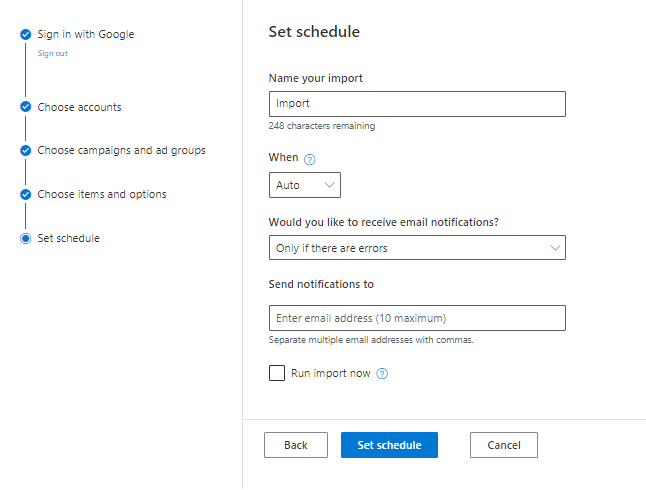
Task: Click checkmark icon beside Choose items and options
Action: tap(25, 194)
